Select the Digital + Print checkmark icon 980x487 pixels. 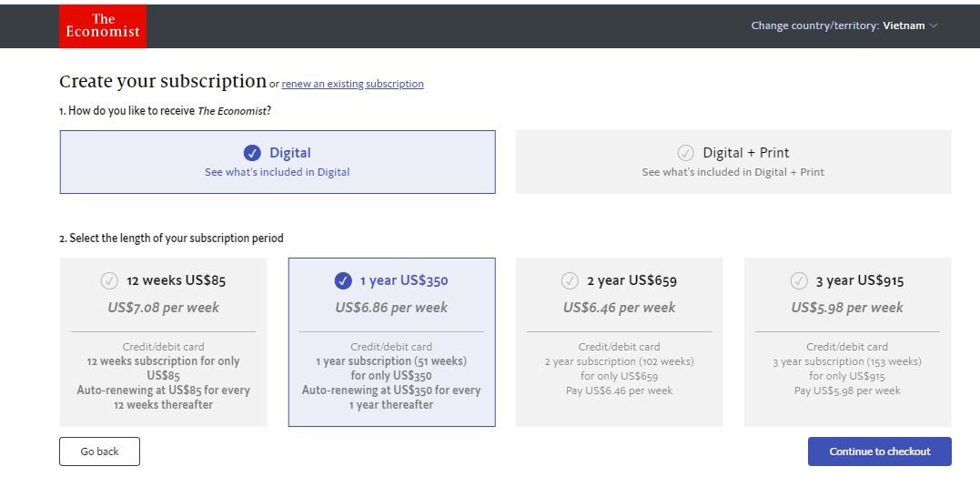(686, 153)
